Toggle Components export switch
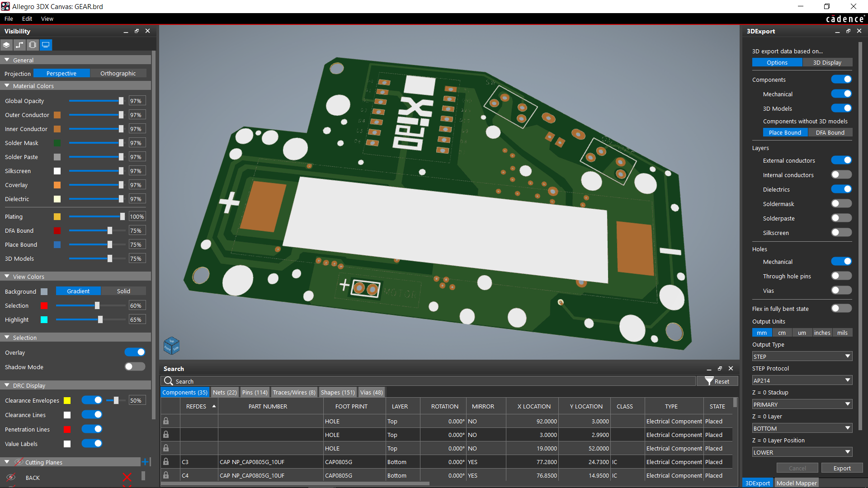This screenshot has height=488, width=868. (x=841, y=80)
